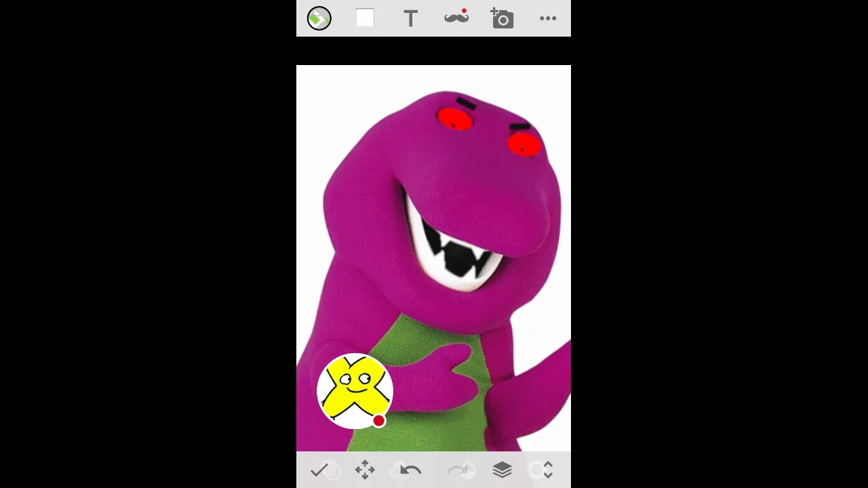
Task: Tap Barney's left red eye
Action: point(454,119)
